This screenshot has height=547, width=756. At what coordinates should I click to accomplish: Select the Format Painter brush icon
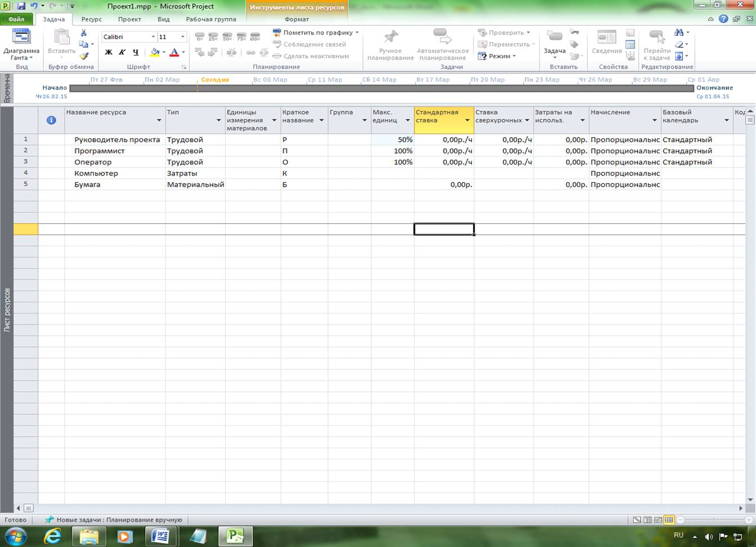click(x=84, y=56)
